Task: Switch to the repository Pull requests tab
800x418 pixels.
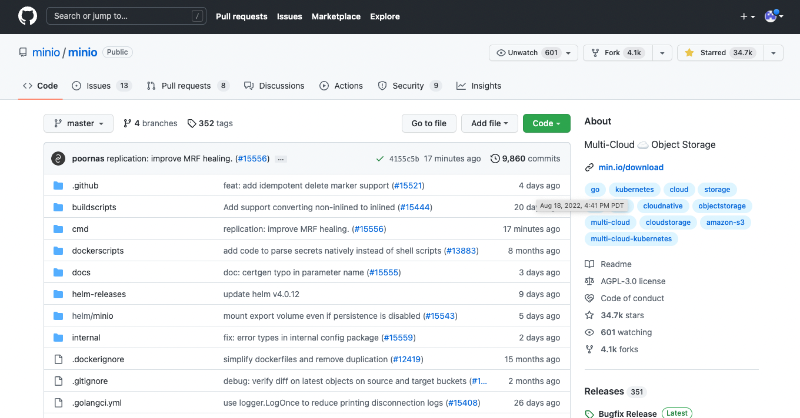Action: pos(187,86)
